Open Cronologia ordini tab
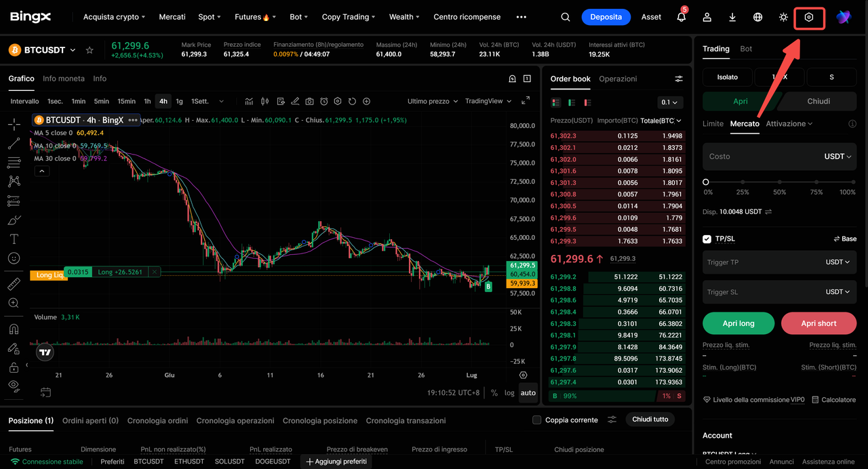Viewport: 868px width, 469px height. point(157,421)
